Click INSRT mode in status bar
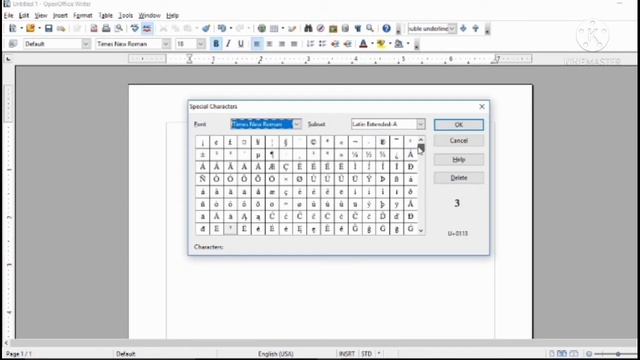Screen dimensions: 640x360 click(347, 354)
